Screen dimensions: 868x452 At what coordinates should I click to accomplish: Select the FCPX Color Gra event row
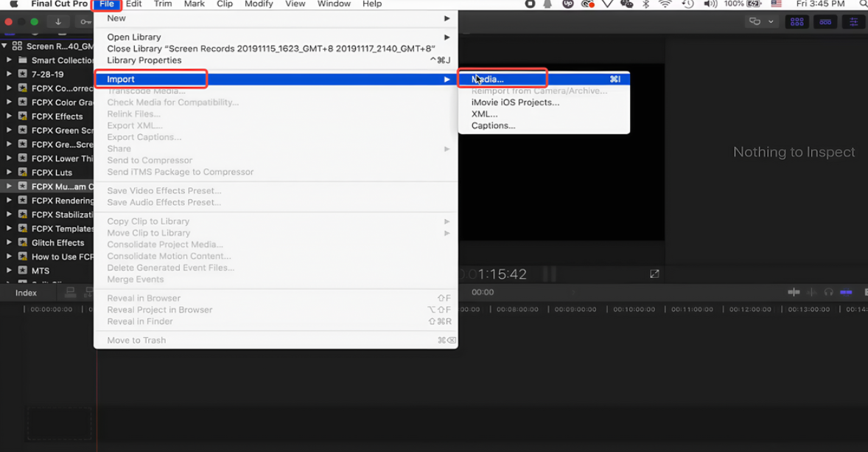tap(47, 102)
